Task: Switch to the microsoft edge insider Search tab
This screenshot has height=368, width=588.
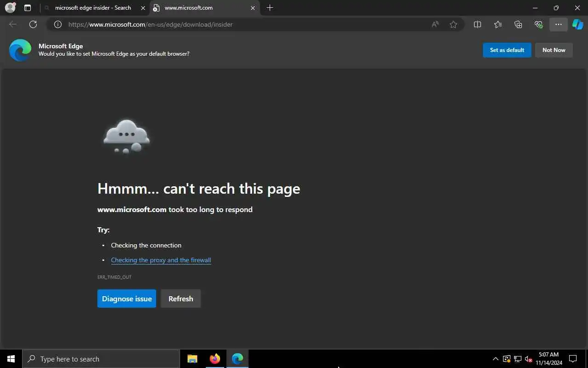Action: (93, 8)
